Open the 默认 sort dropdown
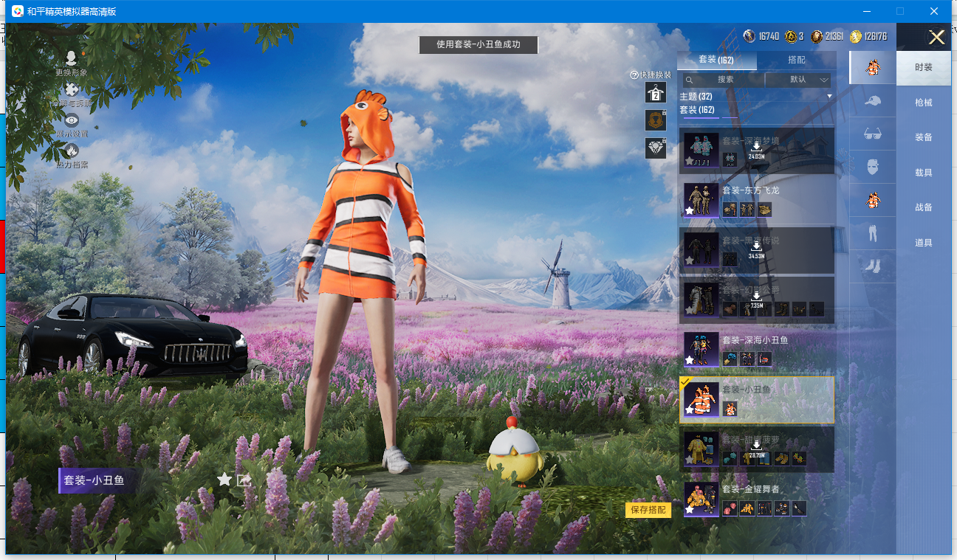 (x=798, y=80)
